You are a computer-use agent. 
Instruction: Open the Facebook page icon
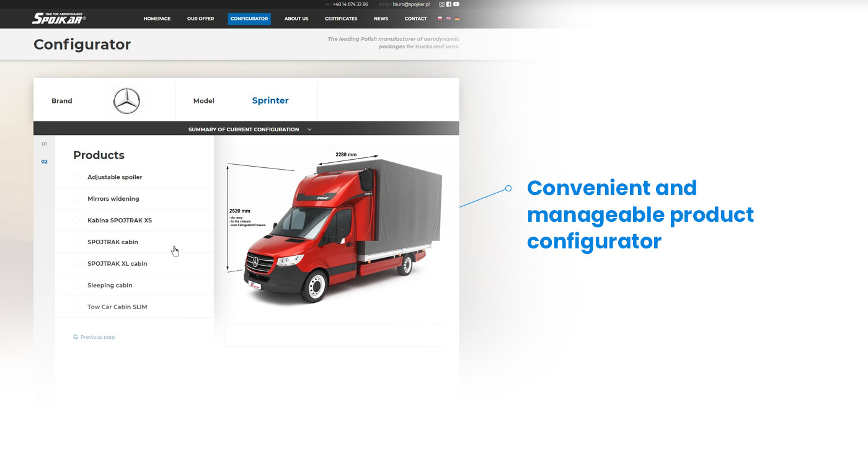point(449,4)
